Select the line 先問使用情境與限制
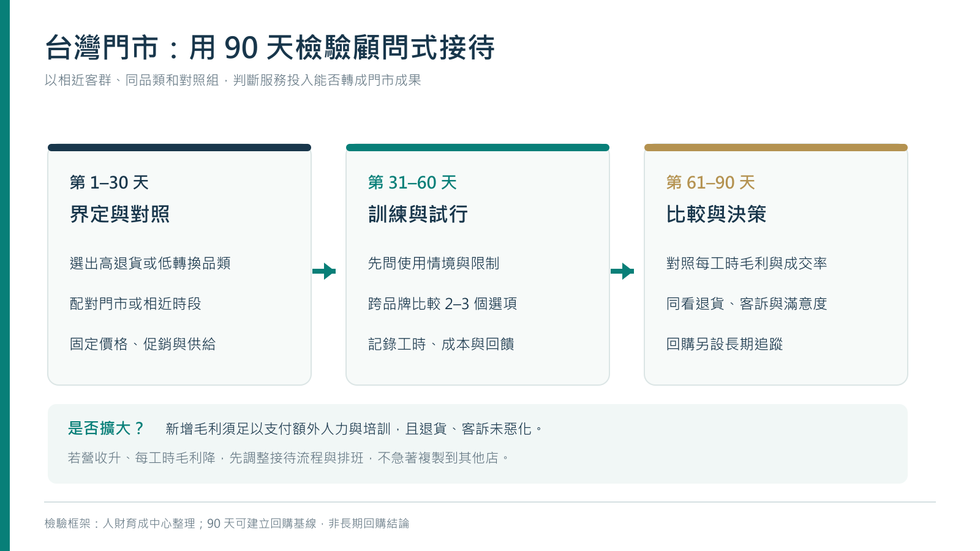The image size is (980, 551). (x=434, y=263)
